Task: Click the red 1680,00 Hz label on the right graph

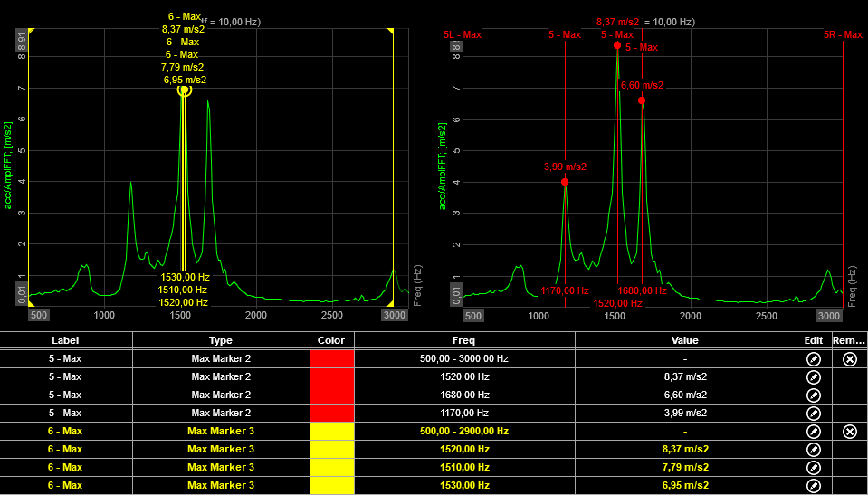Action: (642, 290)
